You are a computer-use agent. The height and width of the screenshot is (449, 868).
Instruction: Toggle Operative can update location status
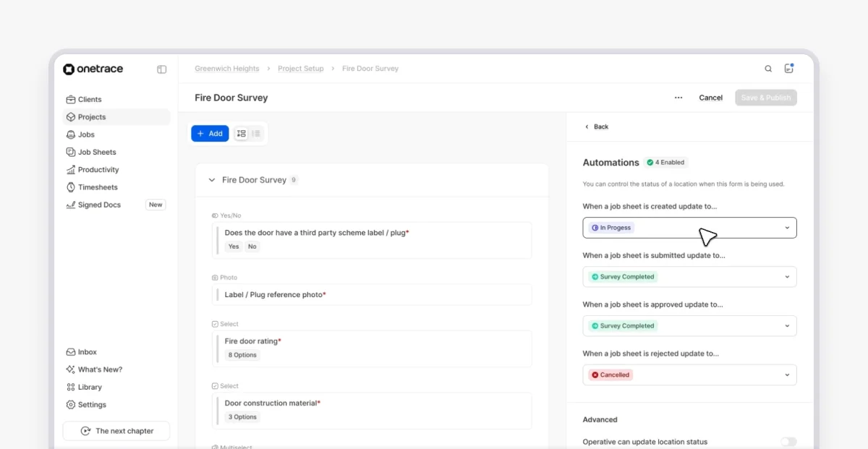coord(788,442)
